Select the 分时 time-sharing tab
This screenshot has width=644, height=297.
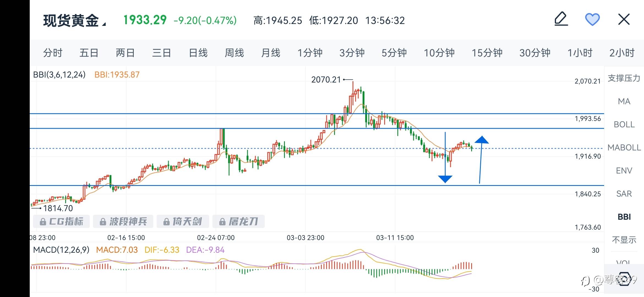[x=53, y=53]
